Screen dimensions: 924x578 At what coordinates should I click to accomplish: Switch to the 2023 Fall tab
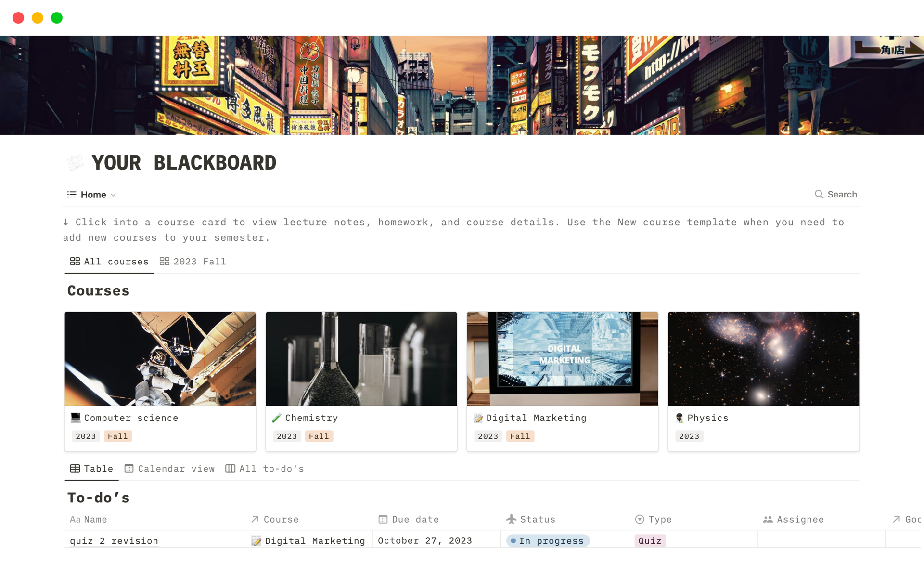pyautogui.click(x=193, y=262)
